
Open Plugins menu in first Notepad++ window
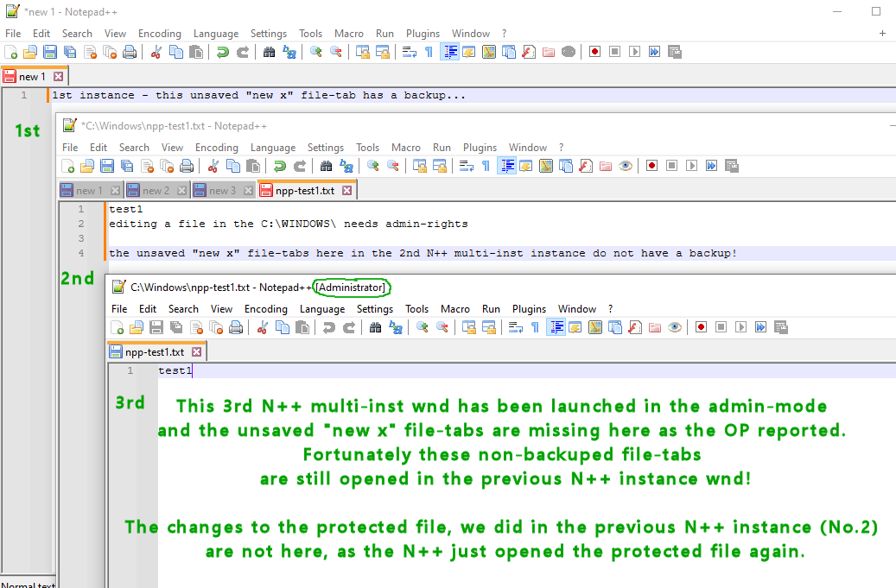click(423, 34)
